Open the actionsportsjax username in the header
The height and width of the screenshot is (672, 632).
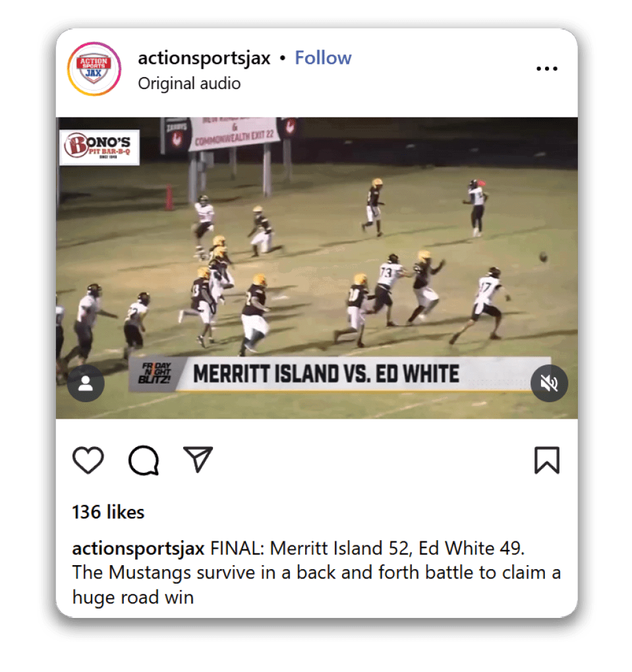pos(204,58)
